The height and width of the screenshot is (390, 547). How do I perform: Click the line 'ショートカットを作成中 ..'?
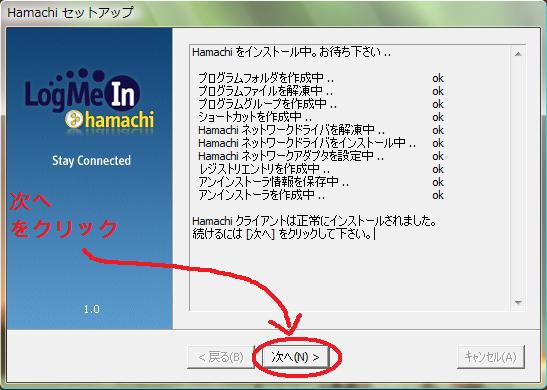pos(255,117)
